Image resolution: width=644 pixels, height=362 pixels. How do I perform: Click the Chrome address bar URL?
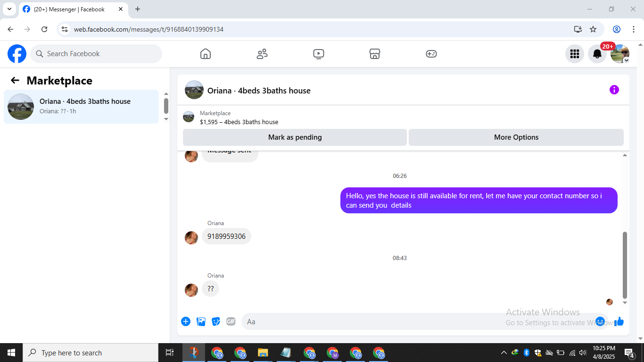point(149,29)
